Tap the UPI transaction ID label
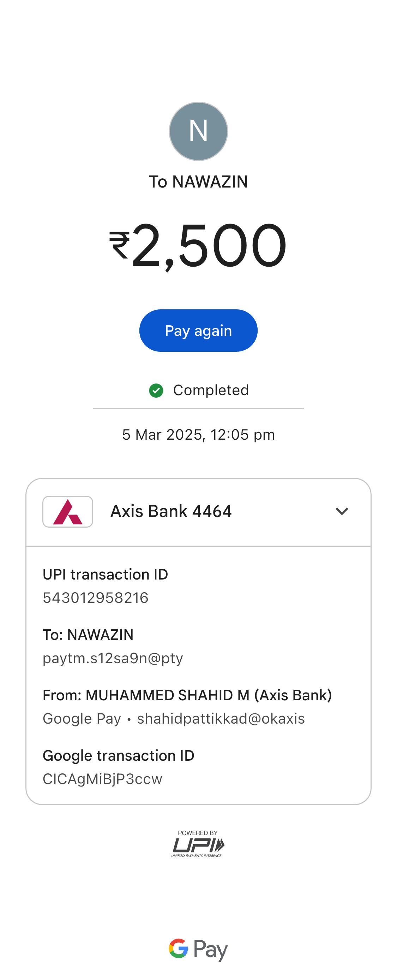The image size is (397, 980). [105, 575]
